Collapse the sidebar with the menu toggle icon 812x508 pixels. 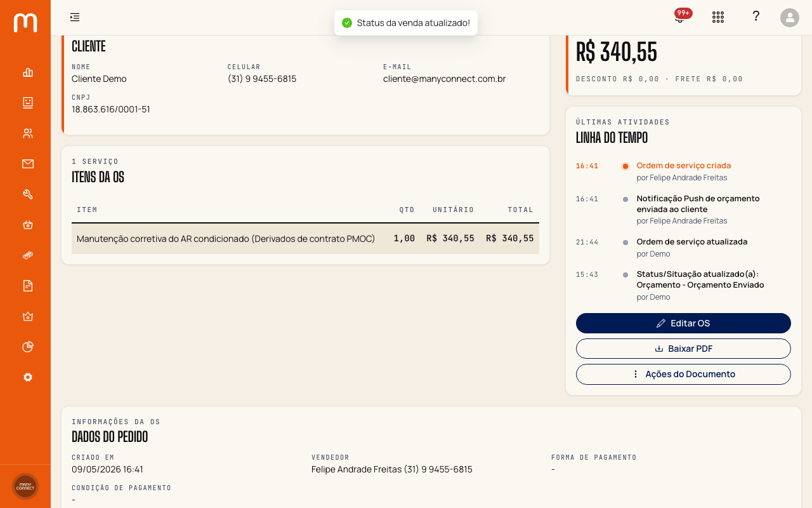tap(75, 17)
